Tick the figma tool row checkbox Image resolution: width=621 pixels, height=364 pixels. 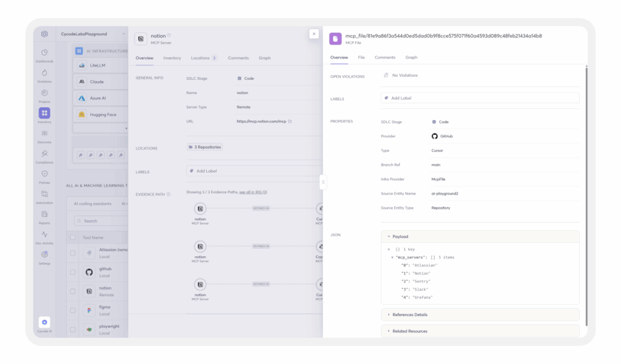click(x=73, y=311)
